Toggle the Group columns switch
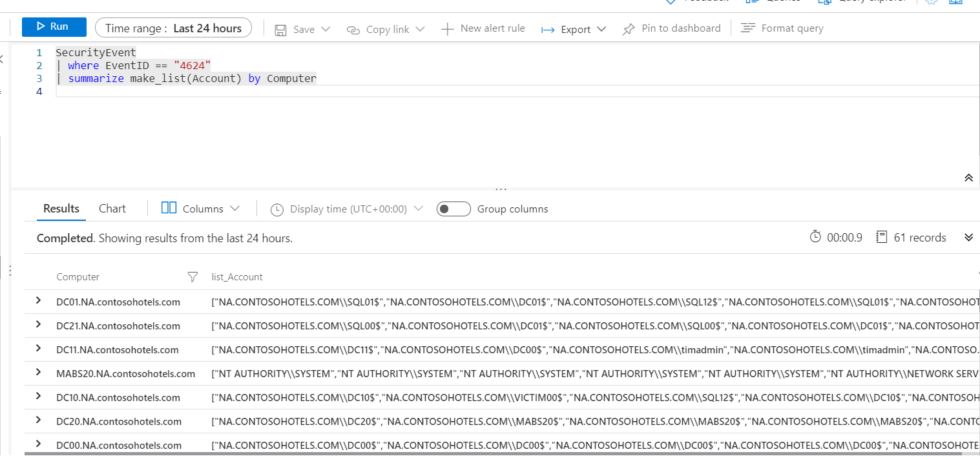The width and height of the screenshot is (980, 465). point(454,209)
